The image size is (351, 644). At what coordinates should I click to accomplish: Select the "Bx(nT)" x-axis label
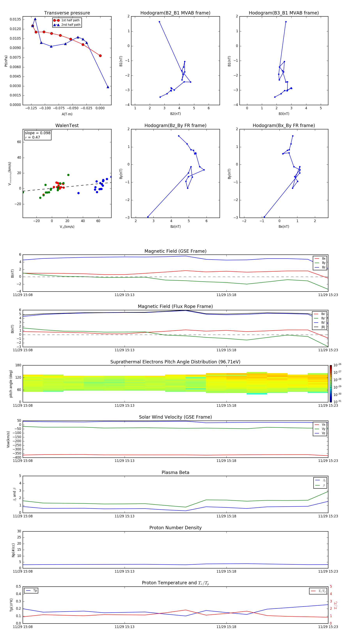[x=284, y=227]
